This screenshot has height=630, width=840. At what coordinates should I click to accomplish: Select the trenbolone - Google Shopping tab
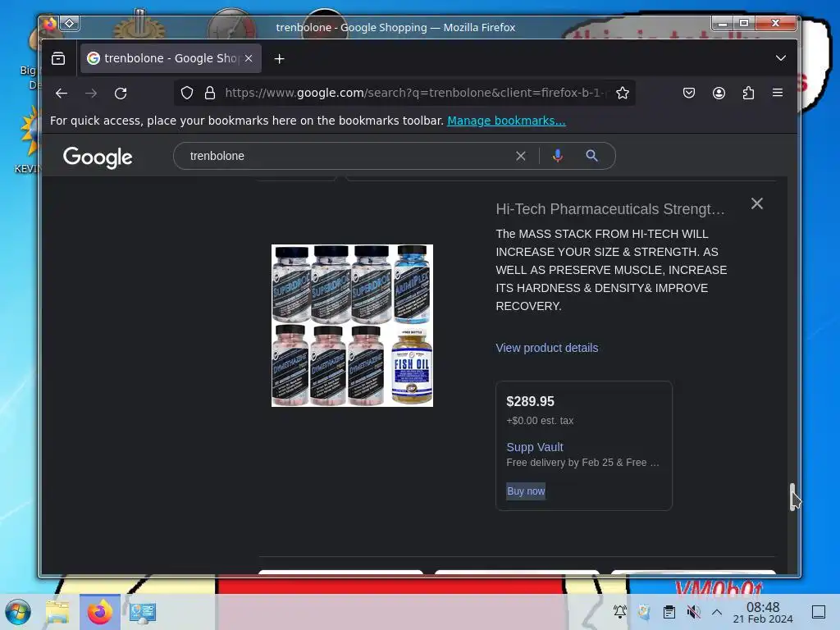click(x=171, y=58)
